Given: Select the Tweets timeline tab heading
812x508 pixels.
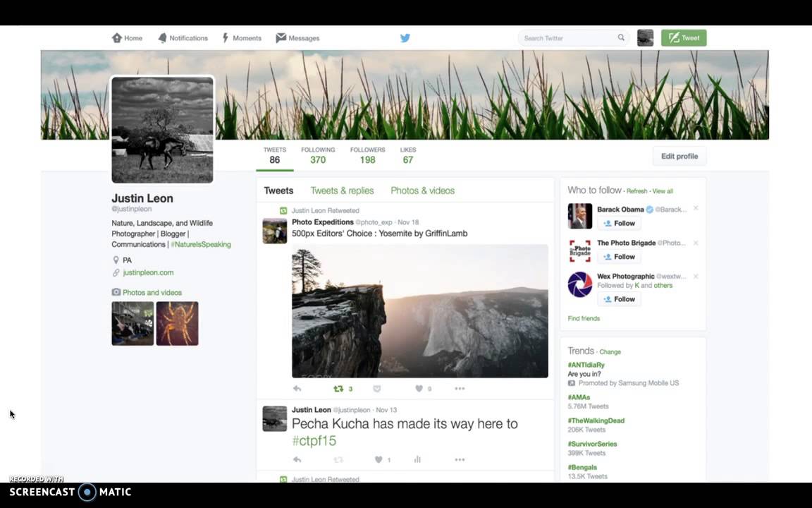Looking at the screenshot, I should 278,190.
